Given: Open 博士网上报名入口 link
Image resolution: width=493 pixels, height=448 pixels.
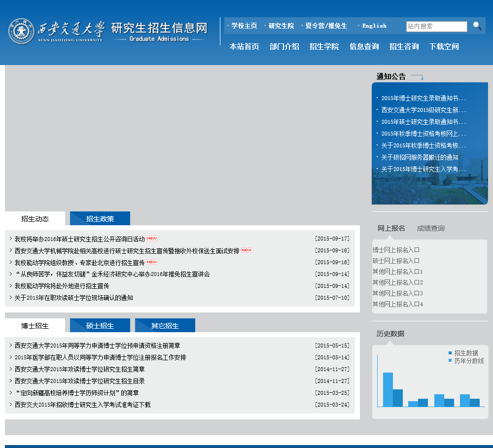Looking at the screenshot, I should tap(396, 250).
